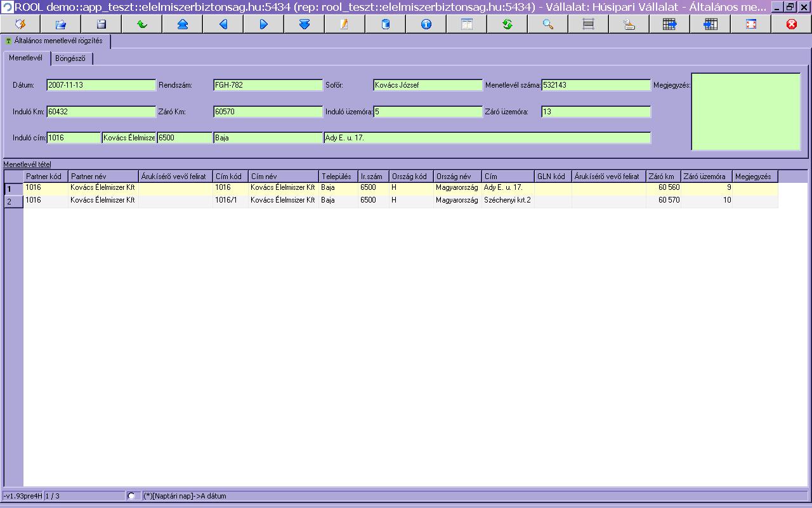Click the Rendszám field showing FGH-782

coord(268,85)
